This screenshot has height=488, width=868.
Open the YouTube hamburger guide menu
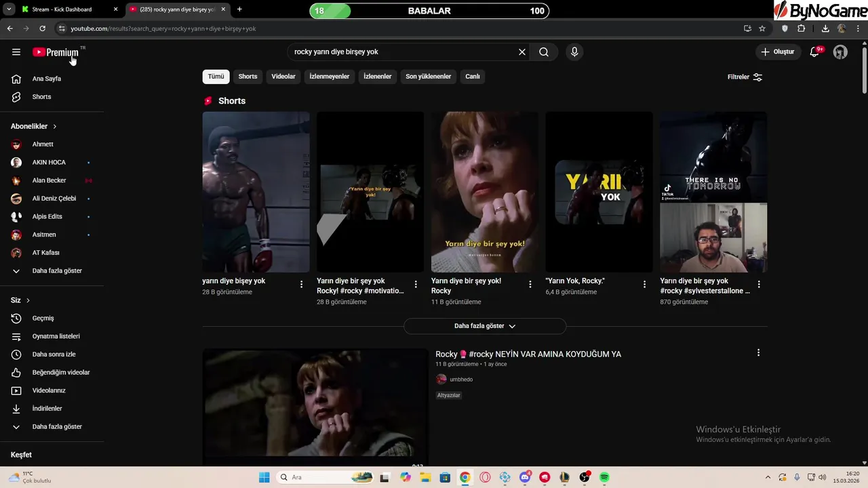[x=16, y=52]
